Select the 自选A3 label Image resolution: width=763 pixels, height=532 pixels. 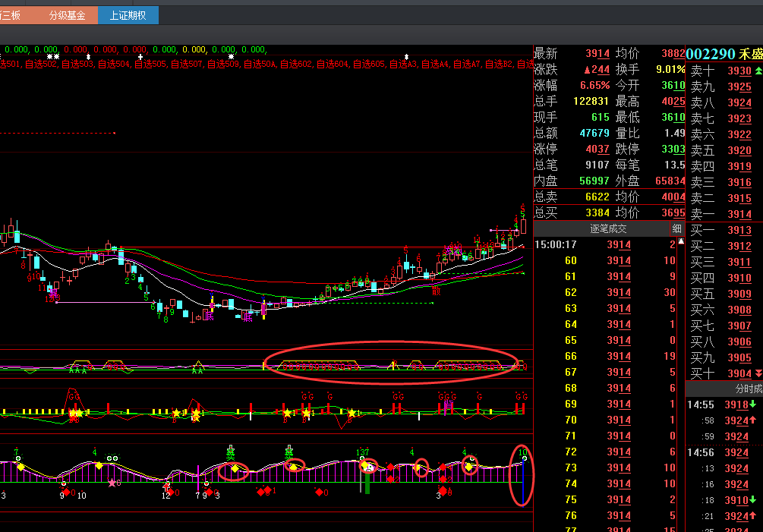pyautogui.click(x=403, y=65)
